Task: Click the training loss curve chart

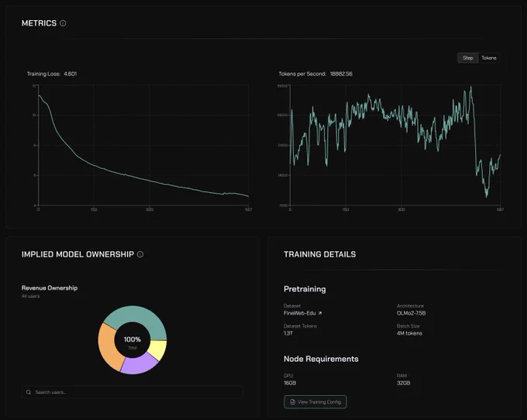Action: coord(143,145)
